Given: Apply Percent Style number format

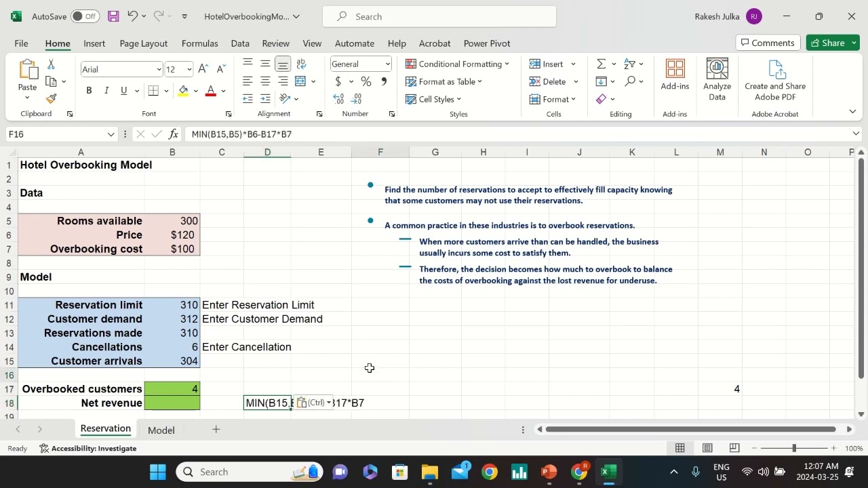Looking at the screenshot, I should (x=366, y=81).
